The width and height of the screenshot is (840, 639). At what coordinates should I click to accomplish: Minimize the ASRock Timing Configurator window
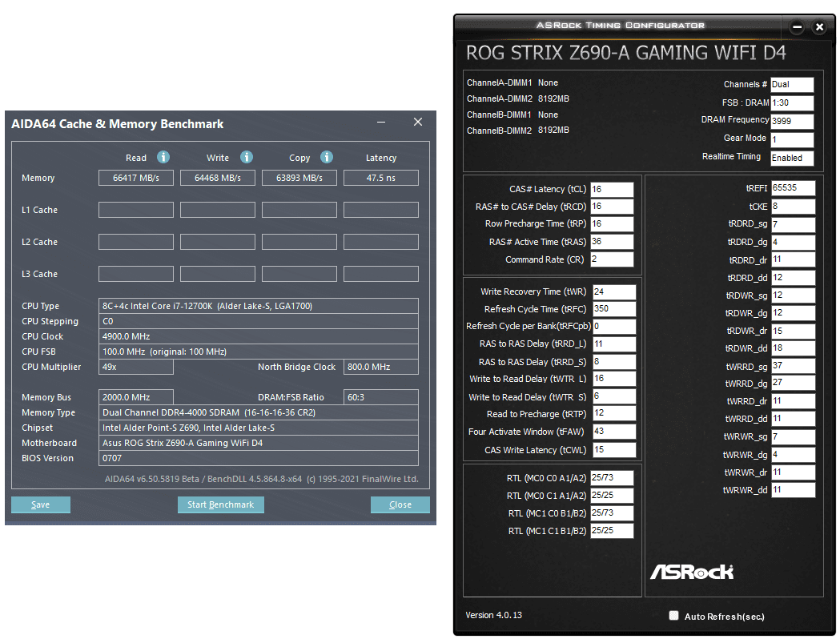pyautogui.click(x=797, y=26)
